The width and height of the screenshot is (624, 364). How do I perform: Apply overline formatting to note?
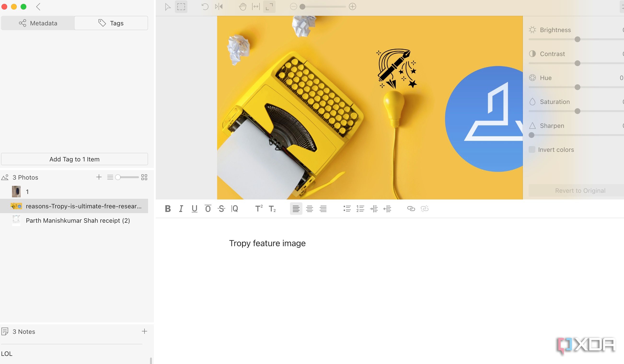(x=208, y=209)
